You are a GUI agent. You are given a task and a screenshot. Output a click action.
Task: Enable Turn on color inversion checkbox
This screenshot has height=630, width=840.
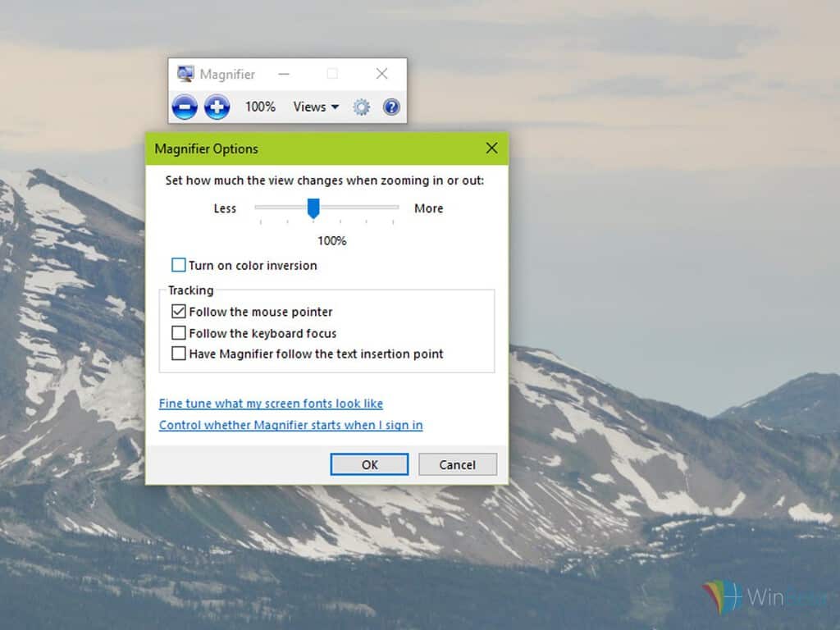tap(178, 265)
